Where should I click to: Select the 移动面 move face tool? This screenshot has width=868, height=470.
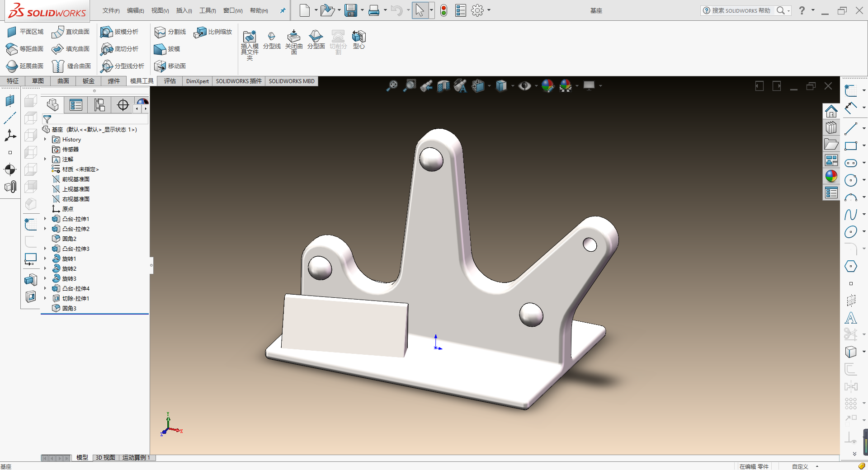pos(170,66)
